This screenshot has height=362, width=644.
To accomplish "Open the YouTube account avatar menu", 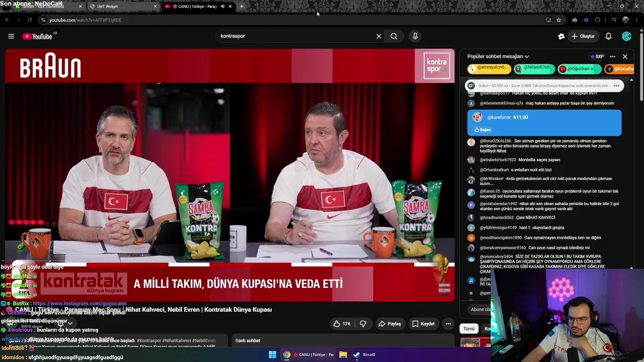I will click(x=626, y=36).
